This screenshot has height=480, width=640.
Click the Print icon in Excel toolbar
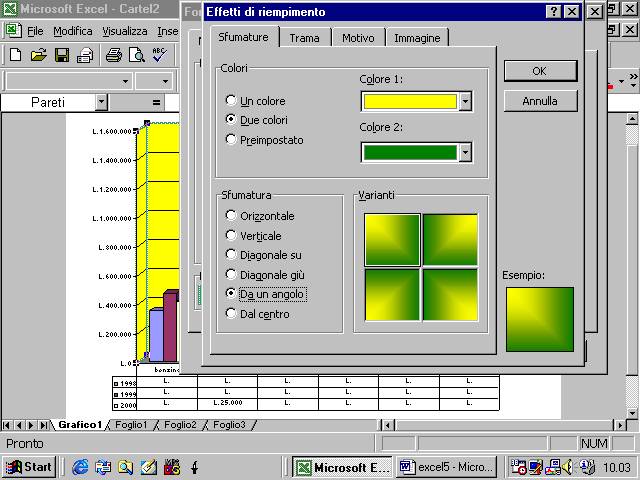tap(114, 55)
